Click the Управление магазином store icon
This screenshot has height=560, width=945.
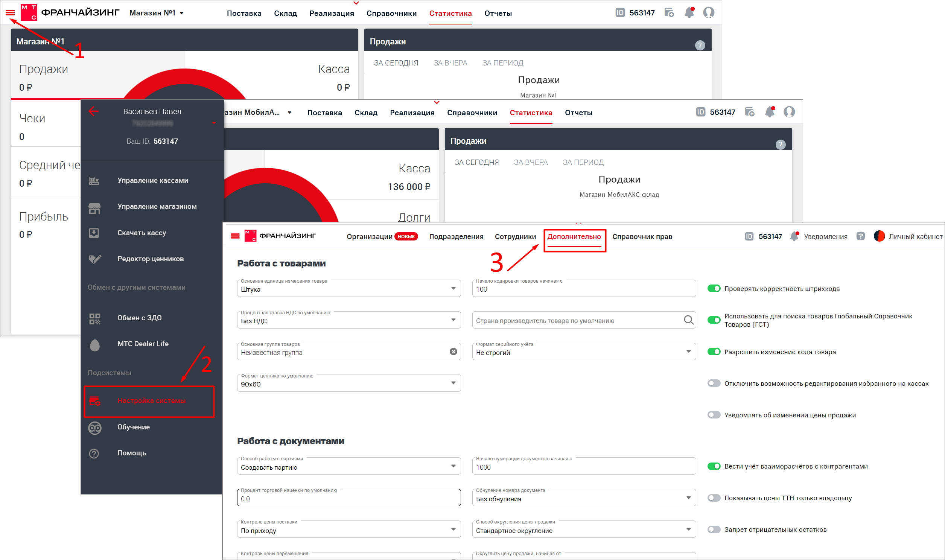pos(94,208)
